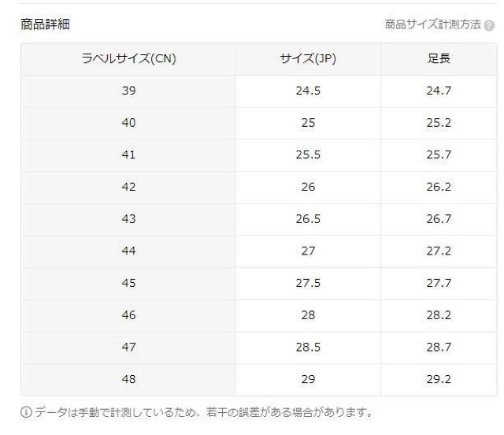Click the 商品詳細 section heading
Image resolution: width=504 pixels, height=435 pixels.
point(45,24)
